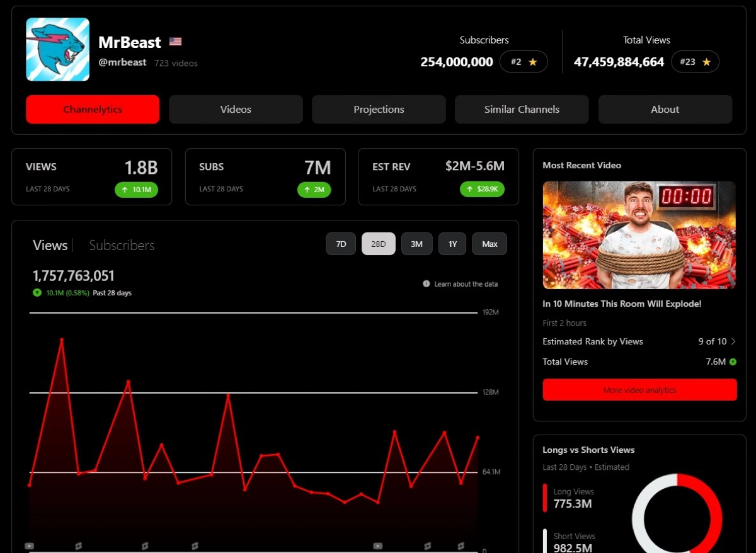
Task: Click the rightmost Shorts marker on the chart axis
Action: click(x=461, y=545)
